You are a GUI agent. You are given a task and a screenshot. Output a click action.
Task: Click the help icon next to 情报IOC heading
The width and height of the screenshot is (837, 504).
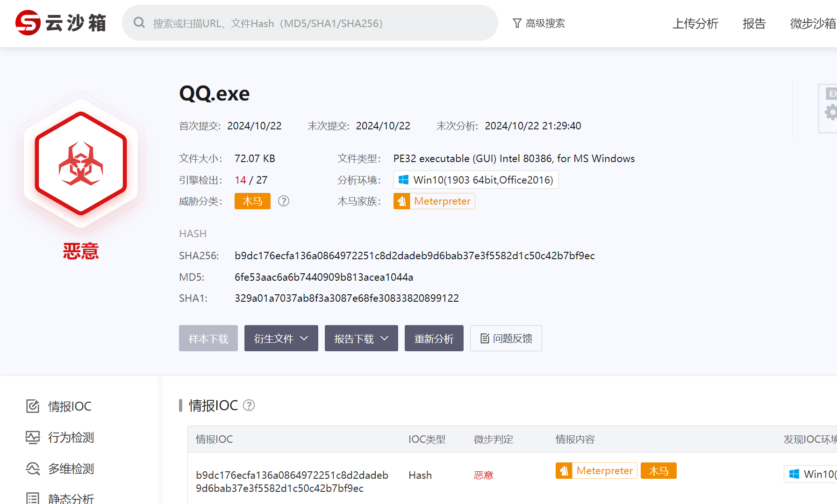pos(249,405)
